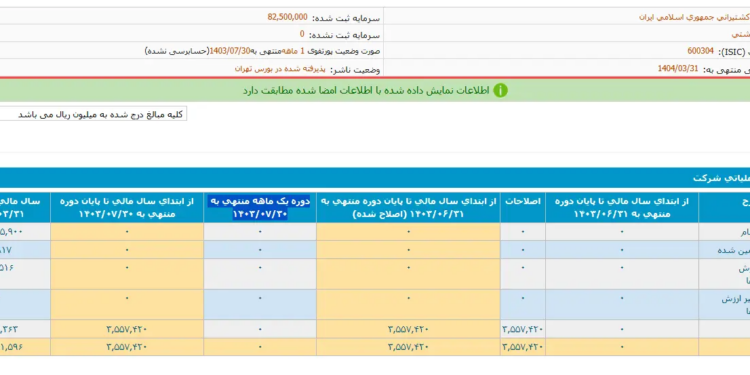The image size is (750, 375).
Task: Click the green info icon in the banner
Action: [x=500, y=90]
